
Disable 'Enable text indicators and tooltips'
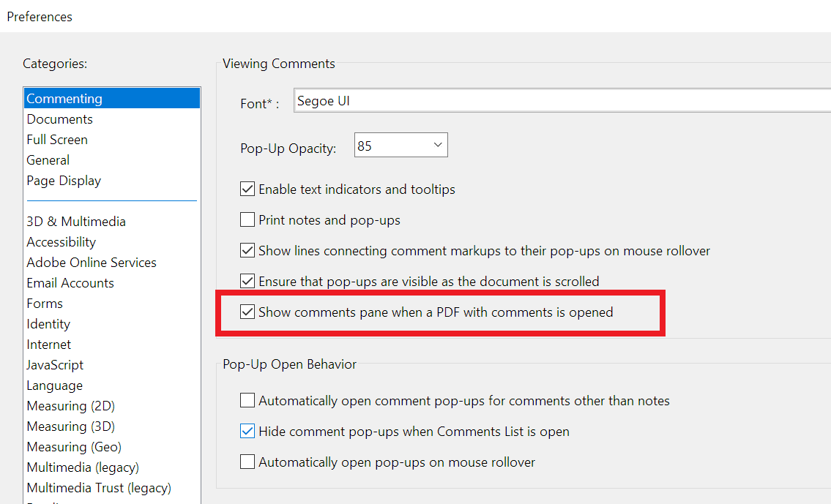click(x=247, y=189)
